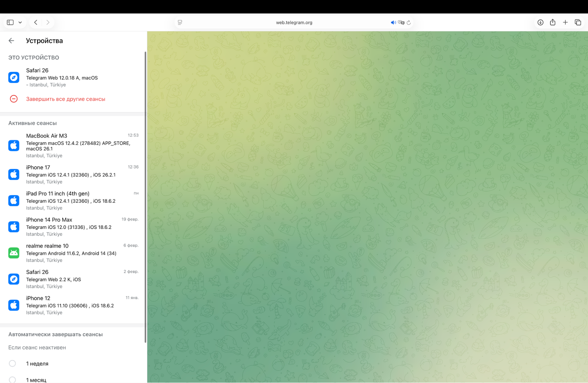The image size is (588, 383).
Task: Mute the tab audio speaker icon
Action: (393, 23)
